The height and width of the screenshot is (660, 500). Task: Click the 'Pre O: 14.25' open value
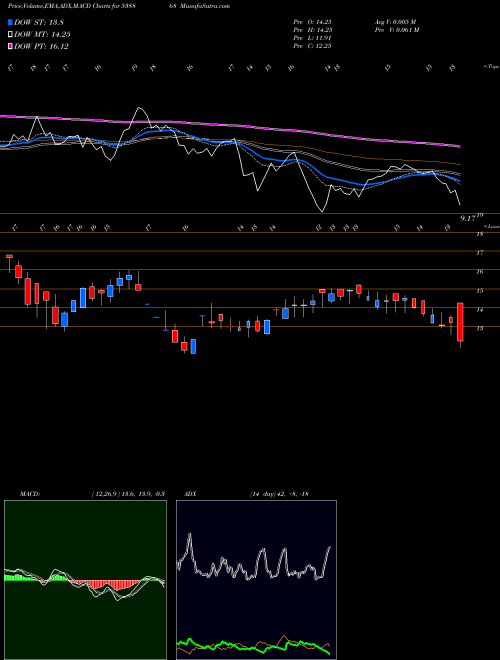pos(312,22)
